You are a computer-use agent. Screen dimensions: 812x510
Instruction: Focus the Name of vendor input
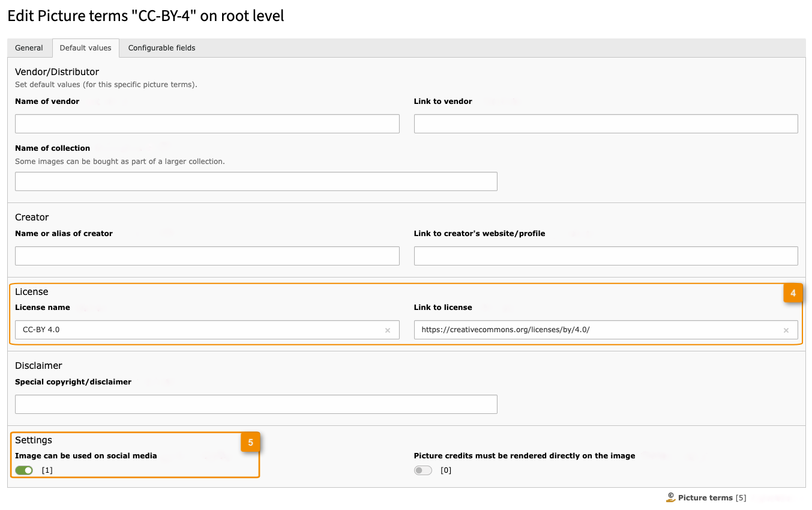coord(207,124)
